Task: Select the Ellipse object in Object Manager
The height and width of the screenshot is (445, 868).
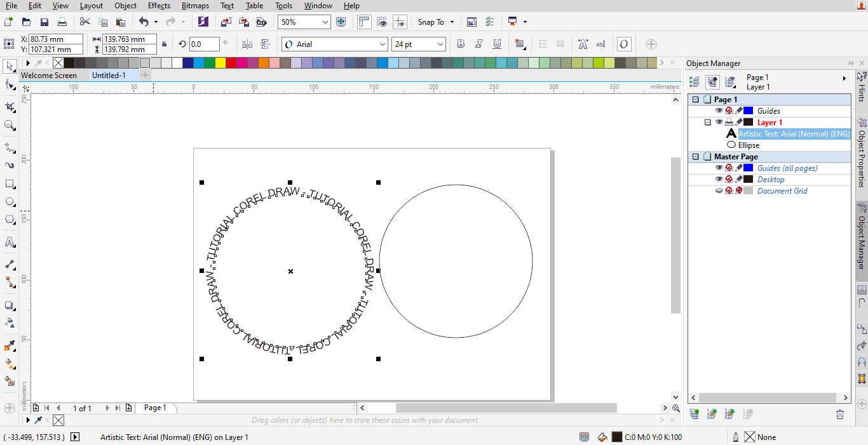Action: pos(749,145)
